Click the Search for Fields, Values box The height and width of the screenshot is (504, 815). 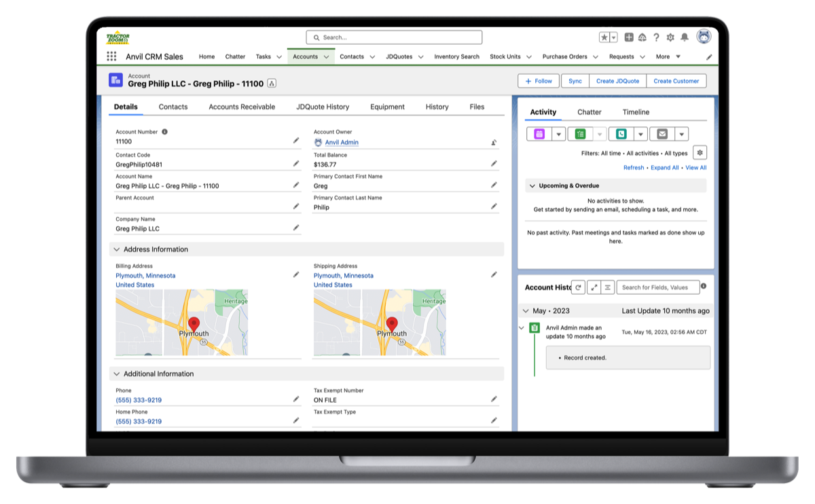[657, 287]
